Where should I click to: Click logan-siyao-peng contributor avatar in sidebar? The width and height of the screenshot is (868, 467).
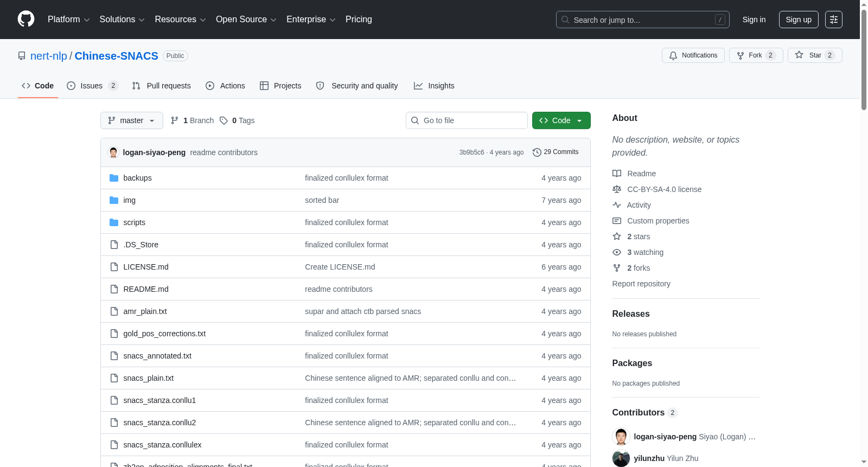point(621,437)
